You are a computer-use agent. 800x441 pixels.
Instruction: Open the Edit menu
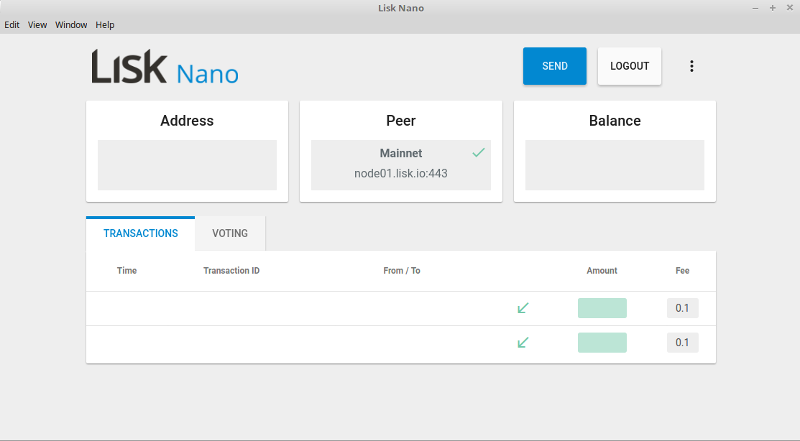12,25
